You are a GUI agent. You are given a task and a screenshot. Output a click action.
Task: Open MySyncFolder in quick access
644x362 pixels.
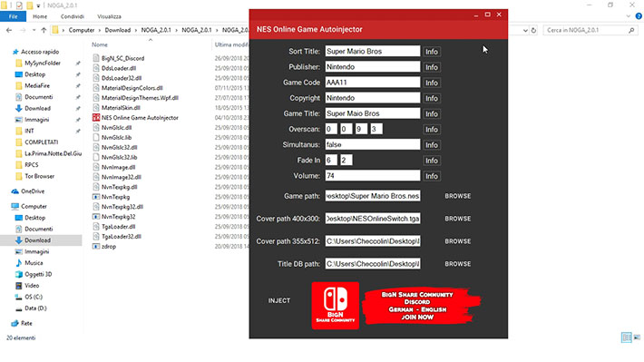pos(43,64)
